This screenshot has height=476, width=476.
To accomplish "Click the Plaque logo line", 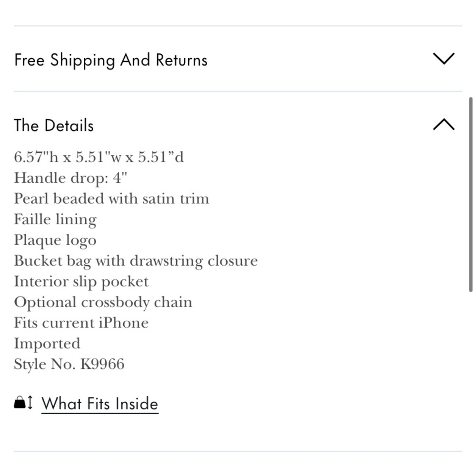I will point(55,240).
